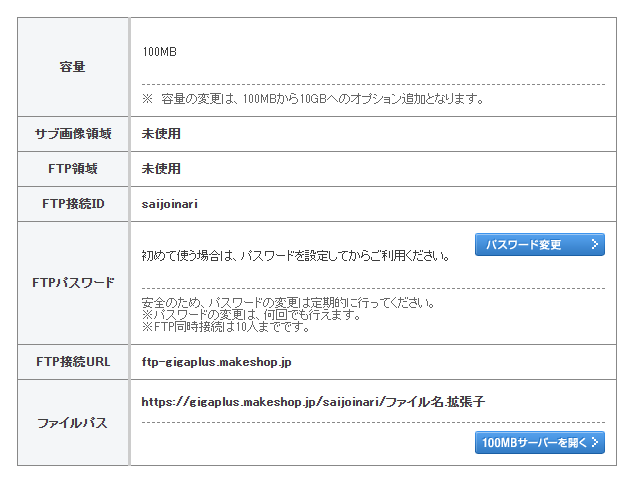This screenshot has height=481, width=644.
Task: Click 未使用 value in サブ画像領域 row
Action: [x=161, y=134]
